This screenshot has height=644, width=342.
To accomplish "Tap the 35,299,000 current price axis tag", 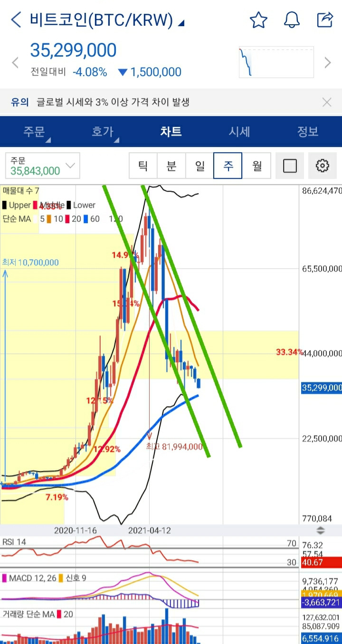I will (x=322, y=388).
